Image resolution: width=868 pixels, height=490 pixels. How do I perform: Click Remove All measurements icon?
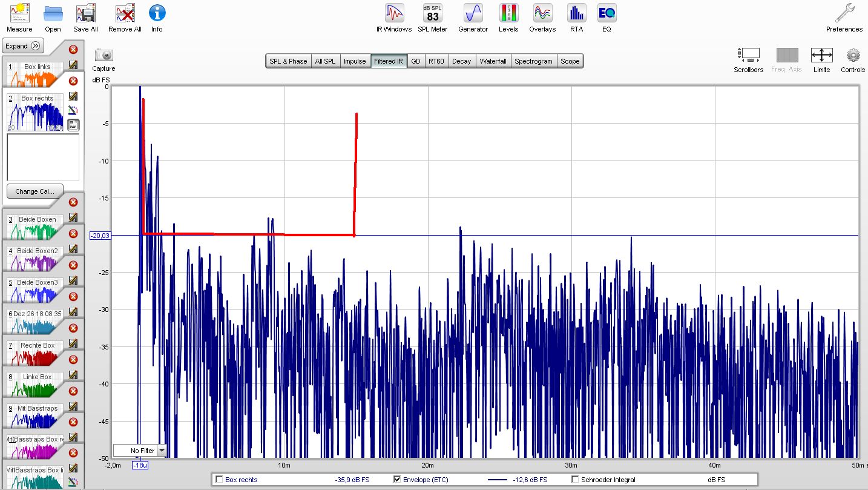125,13
